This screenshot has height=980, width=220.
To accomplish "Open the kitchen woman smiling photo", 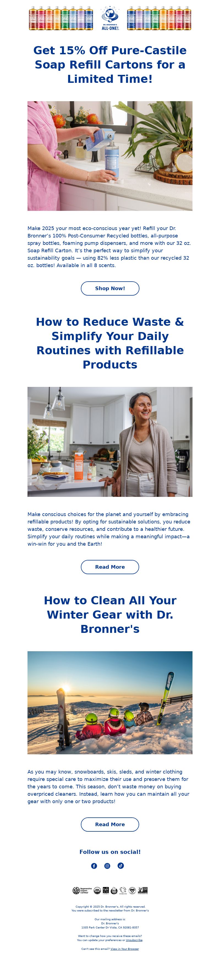I will (x=110, y=442).
